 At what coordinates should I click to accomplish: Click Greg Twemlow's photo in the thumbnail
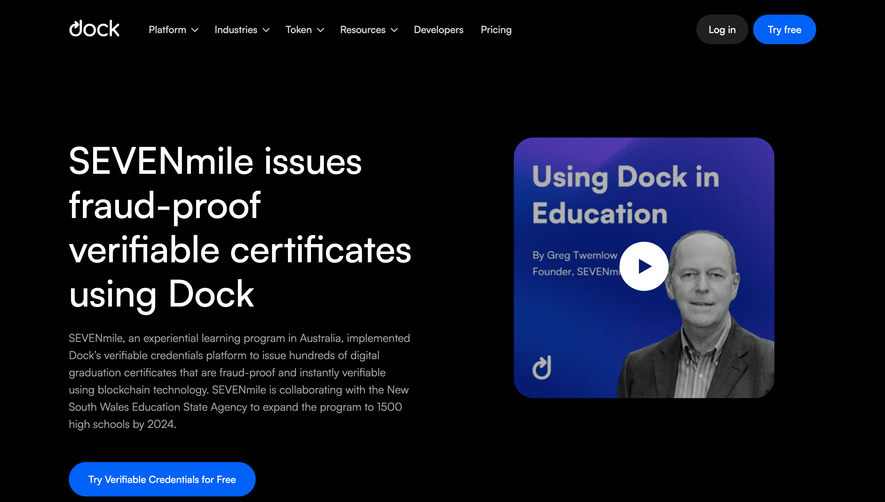(x=697, y=313)
